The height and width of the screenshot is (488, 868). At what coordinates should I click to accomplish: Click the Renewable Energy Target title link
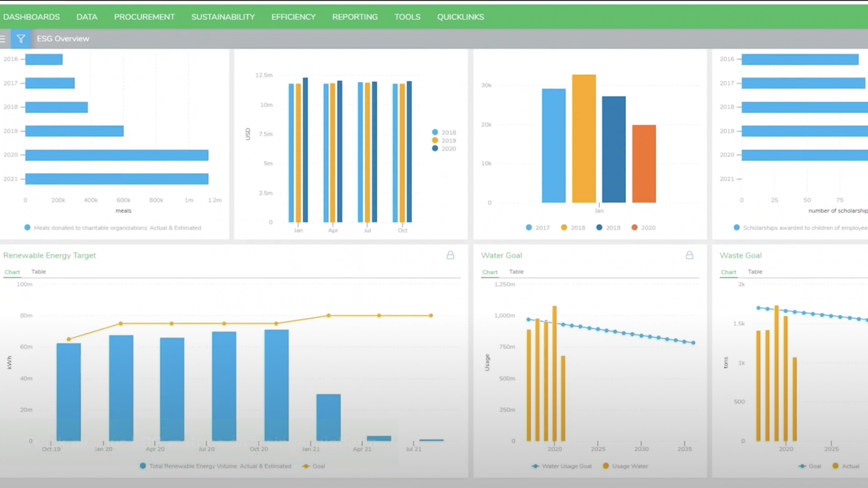click(50, 256)
